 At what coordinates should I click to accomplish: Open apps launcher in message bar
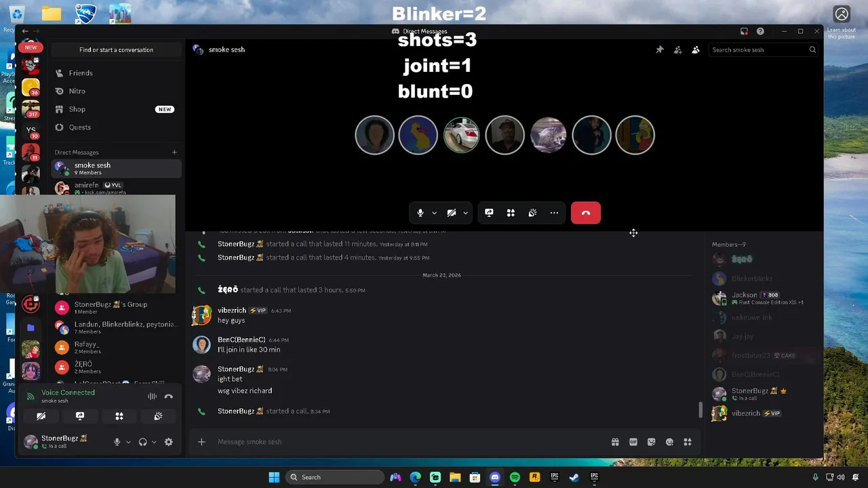pyautogui.click(x=688, y=442)
